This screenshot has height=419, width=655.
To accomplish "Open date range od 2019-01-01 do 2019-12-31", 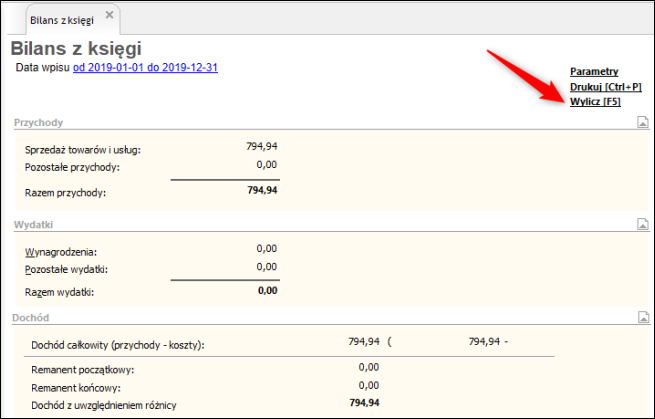I will coord(145,67).
